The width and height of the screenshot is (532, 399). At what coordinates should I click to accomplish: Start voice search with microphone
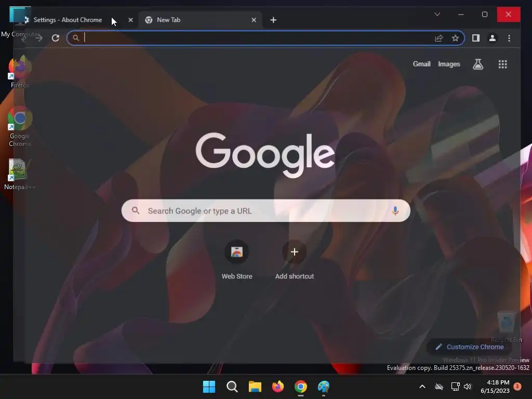coord(395,211)
